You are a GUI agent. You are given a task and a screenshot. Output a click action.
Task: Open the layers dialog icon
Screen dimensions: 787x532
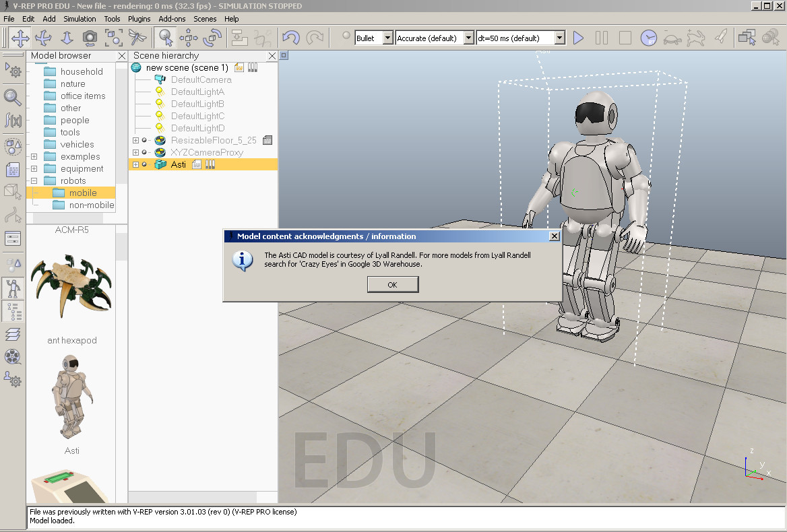pos(13,334)
